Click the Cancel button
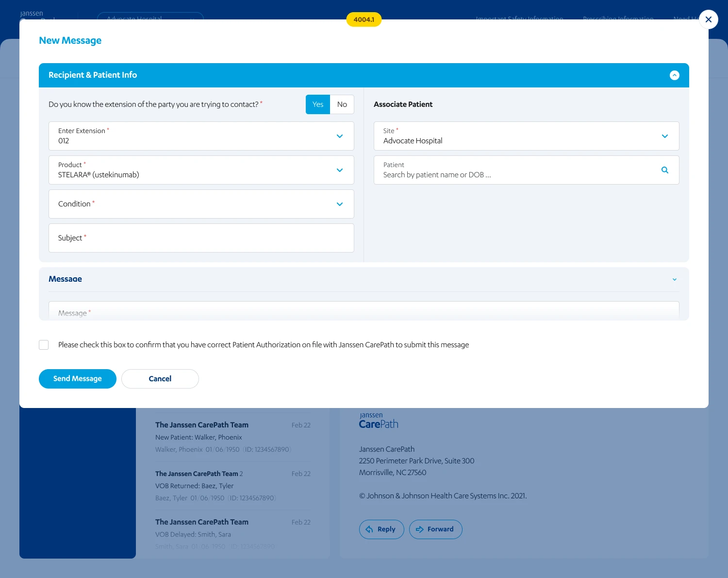The image size is (728, 578). click(160, 379)
